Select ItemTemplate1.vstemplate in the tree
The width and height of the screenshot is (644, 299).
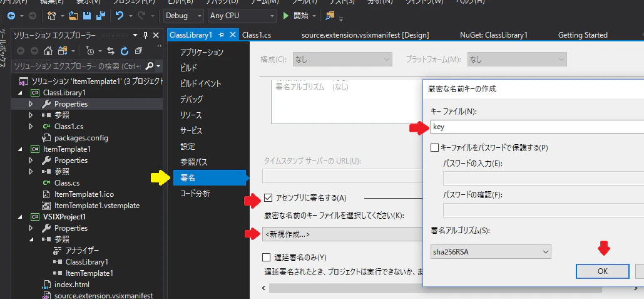pyautogui.click(x=97, y=205)
